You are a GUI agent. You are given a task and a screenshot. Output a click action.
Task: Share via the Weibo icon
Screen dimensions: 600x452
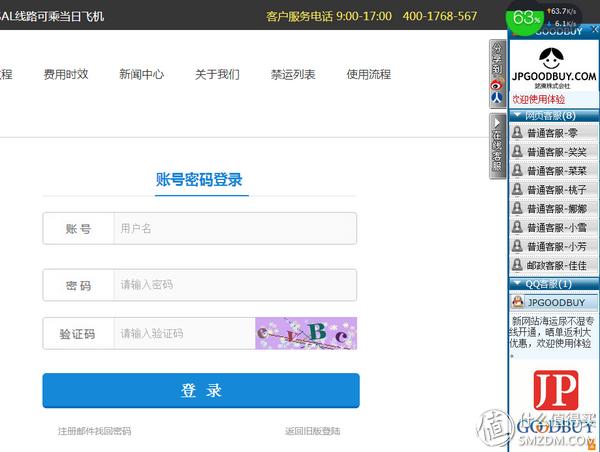coord(497,85)
